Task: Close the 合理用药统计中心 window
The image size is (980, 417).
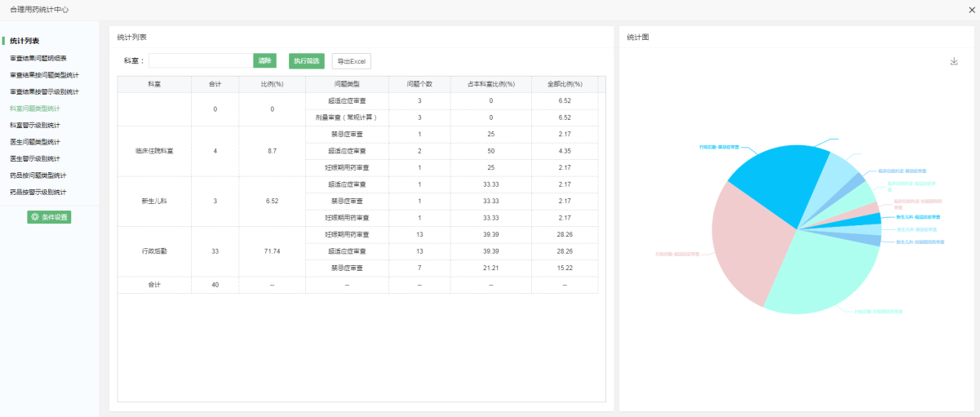Action: [x=971, y=10]
